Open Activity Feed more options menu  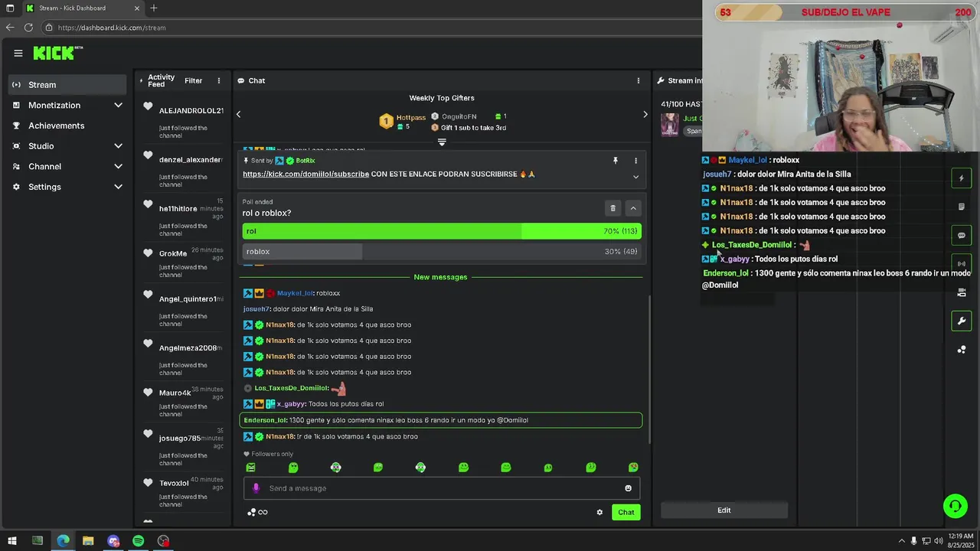click(x=218, y=80)
